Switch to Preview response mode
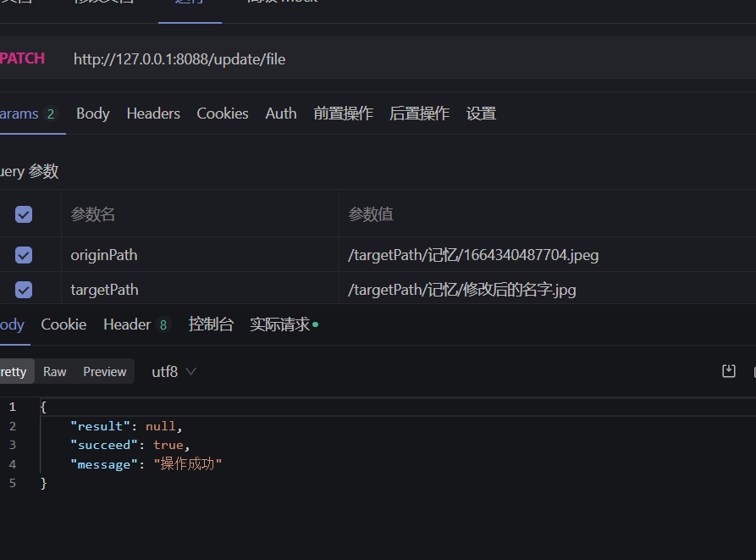Image resolution: width=756 pixels, height=560 pixels. [104, 371]
